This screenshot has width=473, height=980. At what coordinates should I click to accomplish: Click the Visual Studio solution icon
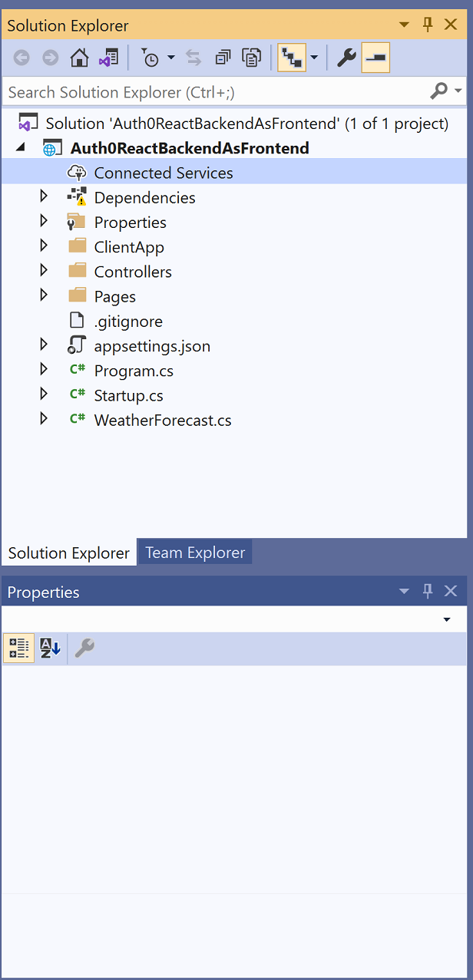28,123
